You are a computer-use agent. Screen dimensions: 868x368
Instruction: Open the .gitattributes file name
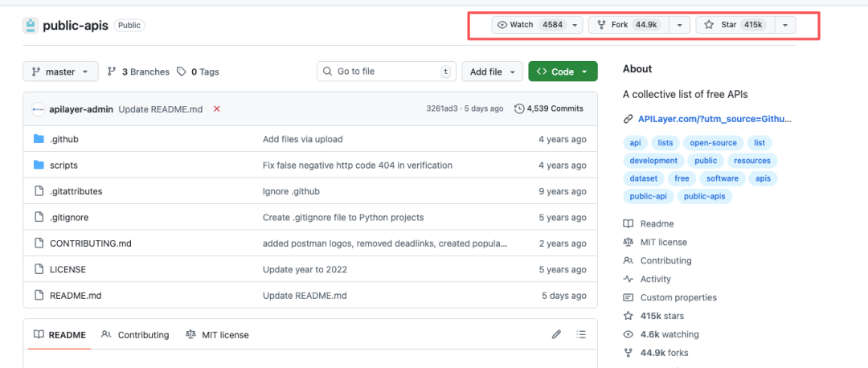pos(76,191)
